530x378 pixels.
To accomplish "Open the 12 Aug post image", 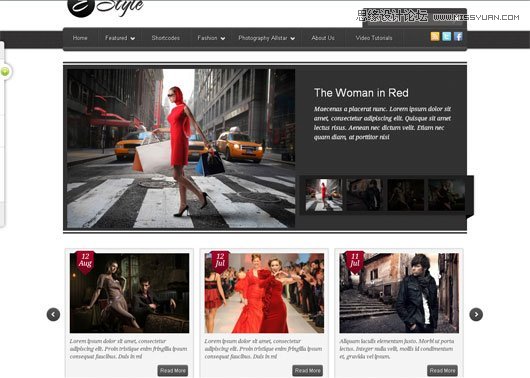I will (x=129, y=293).
